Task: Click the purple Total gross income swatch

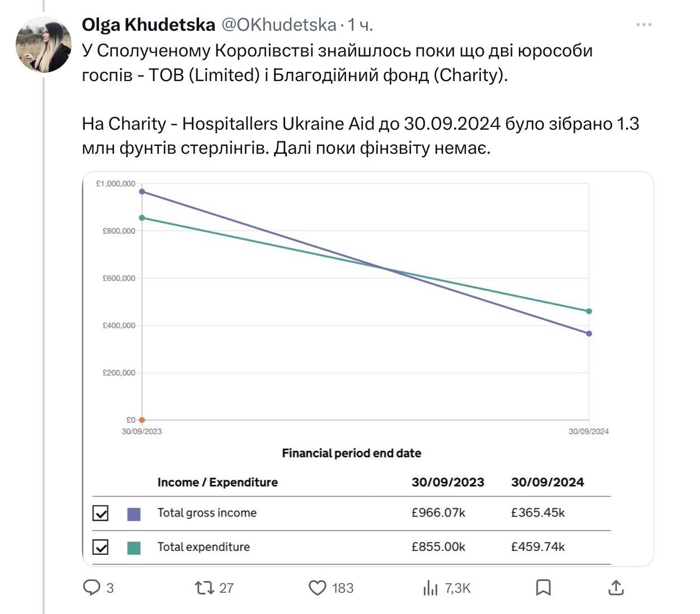Action: point(134,514)
